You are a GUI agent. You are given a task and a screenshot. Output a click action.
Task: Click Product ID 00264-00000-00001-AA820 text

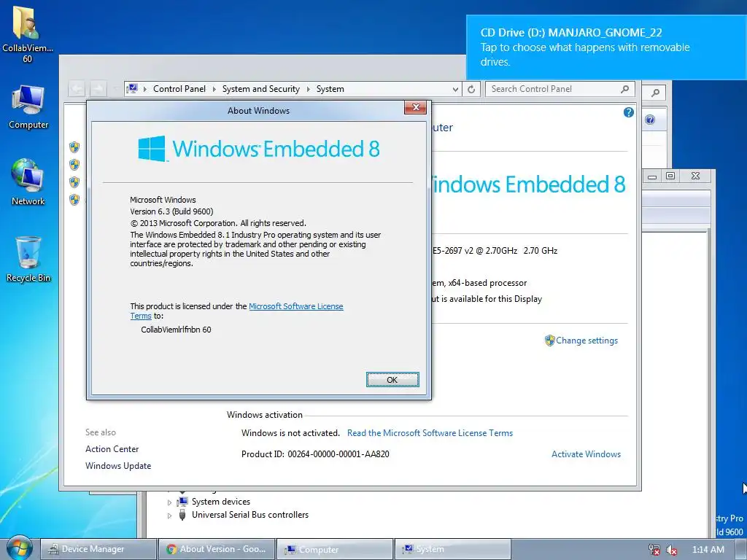315,454
